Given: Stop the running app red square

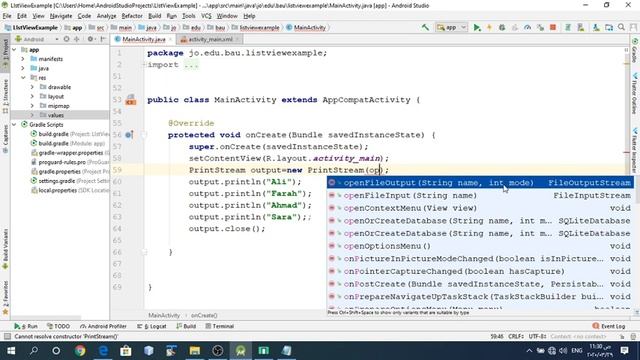Looking at the screenshot, I should (x=553, y=27).
